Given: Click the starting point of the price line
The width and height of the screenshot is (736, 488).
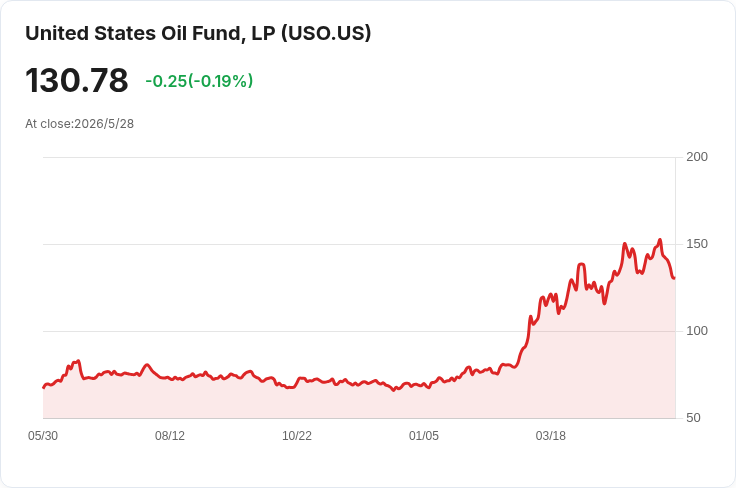Looking at the screenshot, I should [44, 388].
